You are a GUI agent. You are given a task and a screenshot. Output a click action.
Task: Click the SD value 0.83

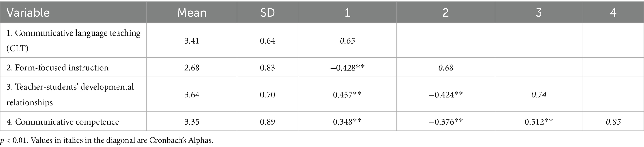(x=267, y=68)
